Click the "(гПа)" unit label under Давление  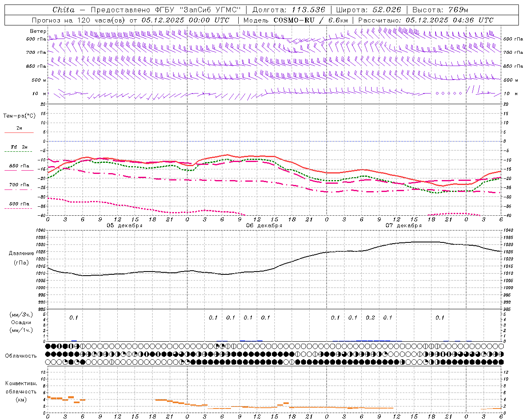21,263
